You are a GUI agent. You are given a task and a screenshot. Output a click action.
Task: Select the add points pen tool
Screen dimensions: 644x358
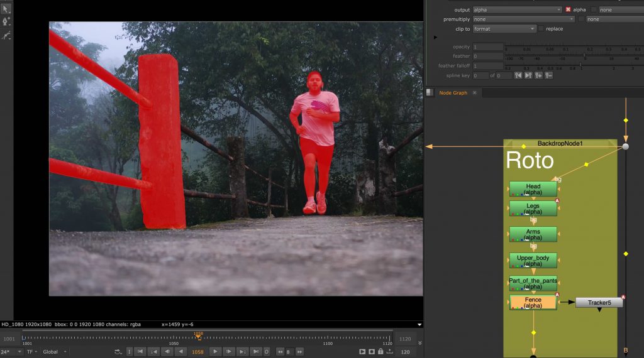pos(6,21)
